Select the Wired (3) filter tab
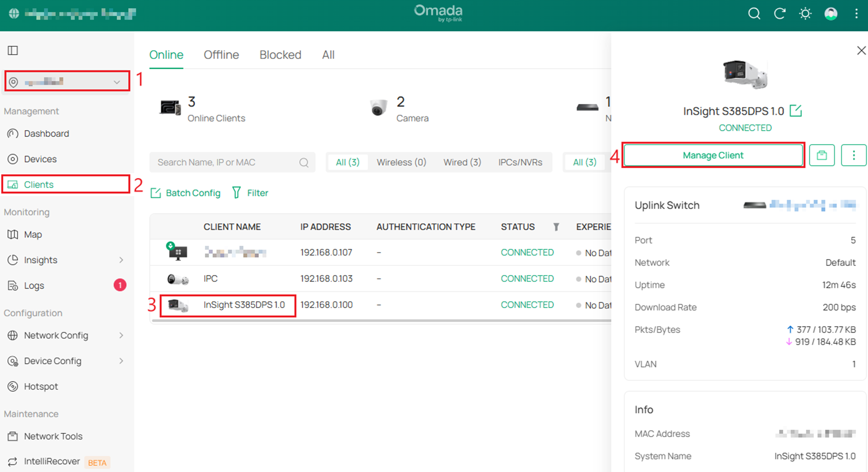The height and width of the screenshot is (472, 868). point(462,162)
